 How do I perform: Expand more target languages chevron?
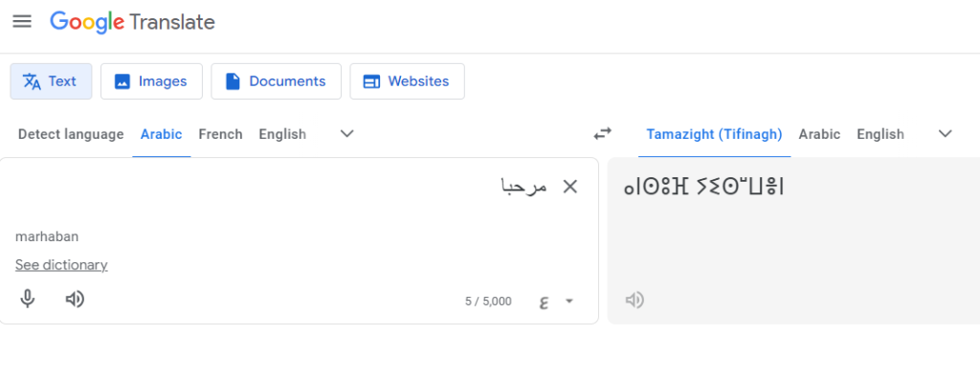tap(946, 134)
